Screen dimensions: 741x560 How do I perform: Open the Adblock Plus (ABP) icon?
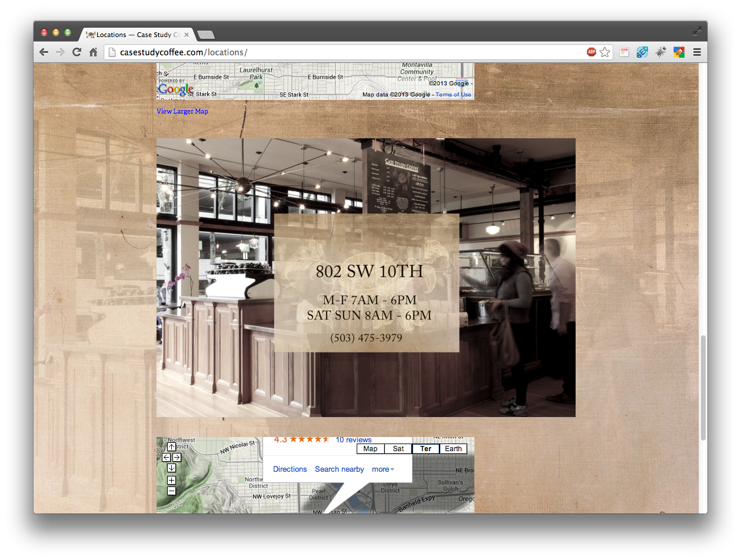(592, 52)
